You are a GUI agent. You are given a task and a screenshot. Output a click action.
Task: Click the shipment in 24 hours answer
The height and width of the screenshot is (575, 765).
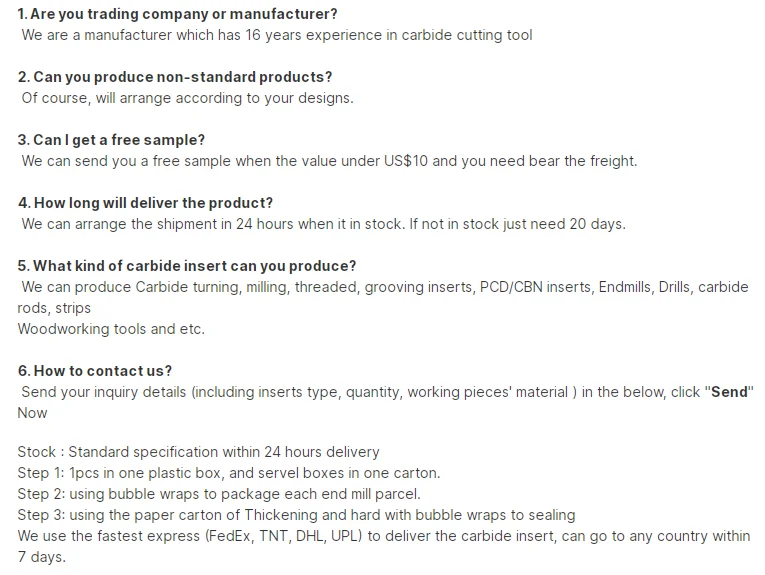pos(323,224)
